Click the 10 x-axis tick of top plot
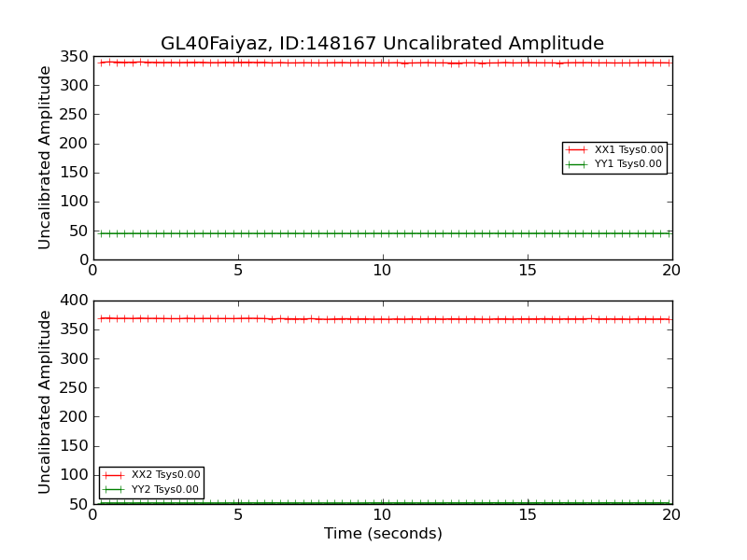Viewport: 747px width, 560px height. pos(382,271)
